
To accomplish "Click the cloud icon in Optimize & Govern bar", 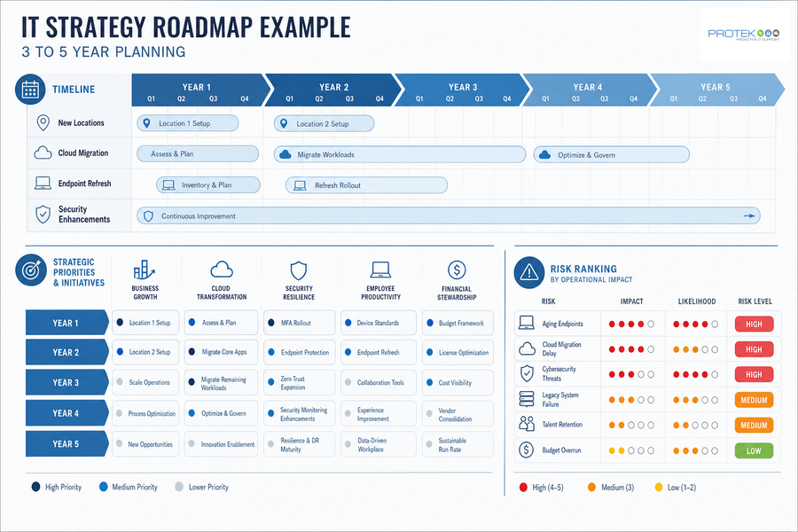I will [544, 155].
